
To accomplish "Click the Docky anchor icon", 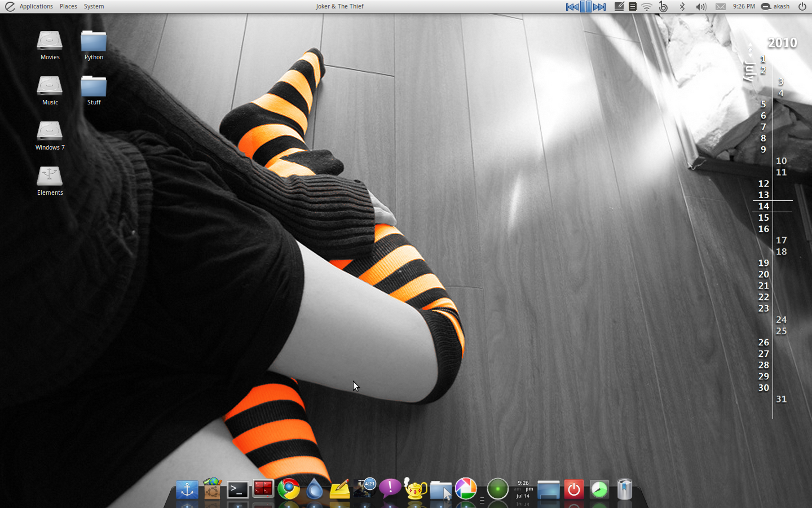I will point(187,489).
